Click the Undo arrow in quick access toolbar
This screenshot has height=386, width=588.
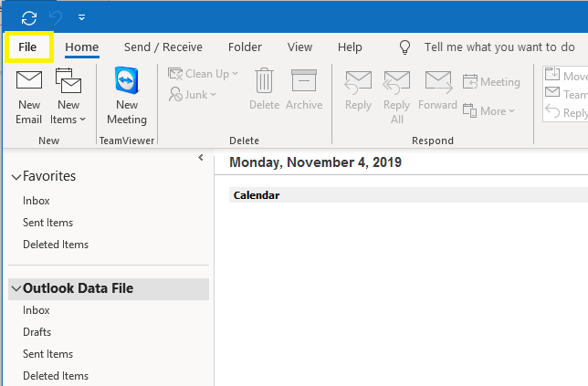pos(56,17)
